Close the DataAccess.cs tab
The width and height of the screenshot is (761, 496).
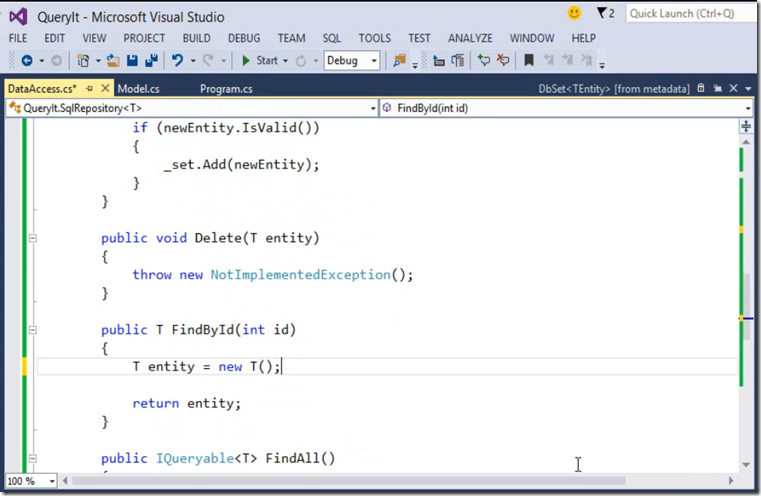point(105,88)
